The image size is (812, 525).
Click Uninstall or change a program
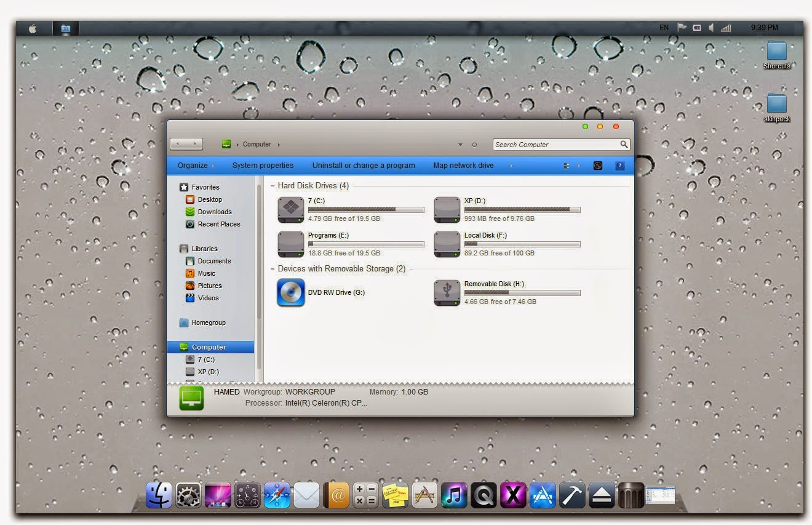coord(364,166)
